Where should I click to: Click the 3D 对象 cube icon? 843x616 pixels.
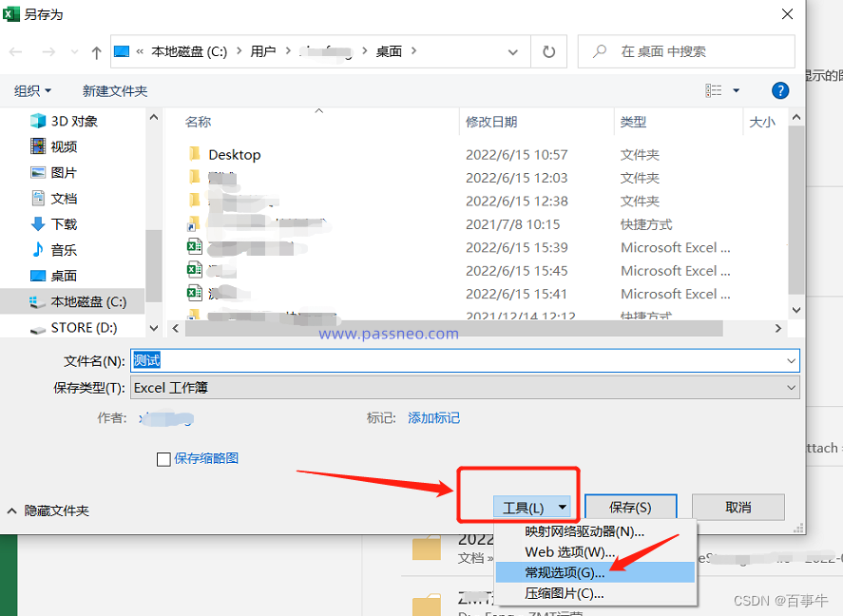[38, 121]
